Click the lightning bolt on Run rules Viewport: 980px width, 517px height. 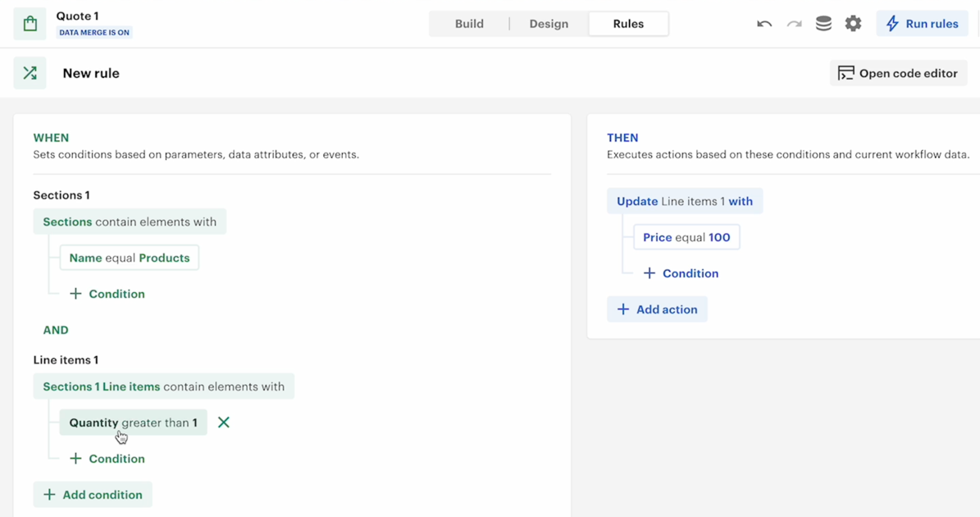(x=894, y=23)
